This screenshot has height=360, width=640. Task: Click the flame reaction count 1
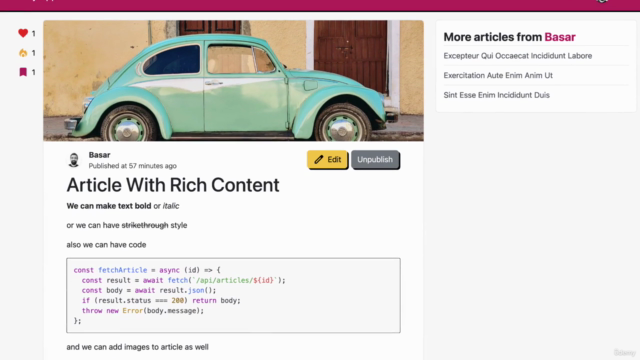click(x=33, y=53)
